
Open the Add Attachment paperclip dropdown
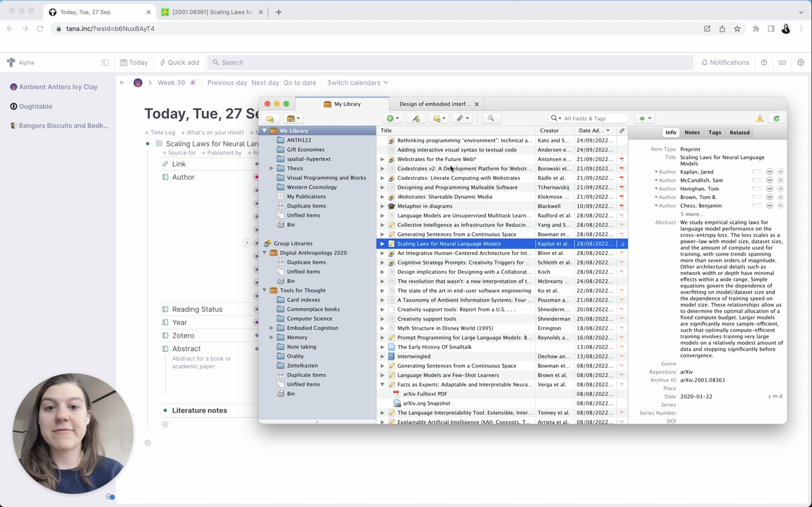[462, 118]
